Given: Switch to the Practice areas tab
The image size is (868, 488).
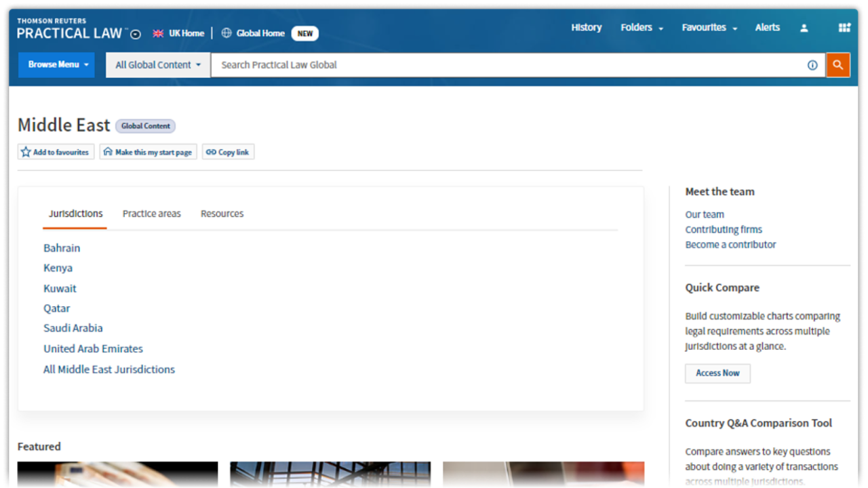Looking at the screenshot, I should point(151,213).
